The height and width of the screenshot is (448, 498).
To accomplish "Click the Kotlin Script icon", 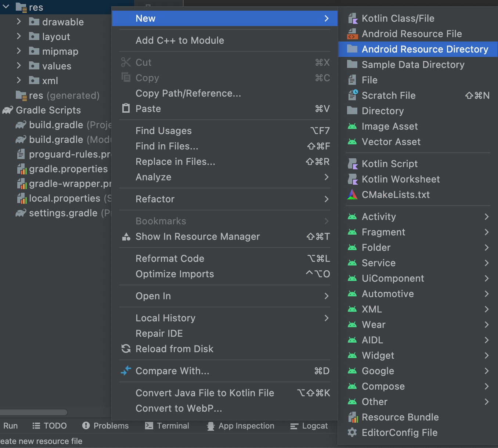I will 353,164.
